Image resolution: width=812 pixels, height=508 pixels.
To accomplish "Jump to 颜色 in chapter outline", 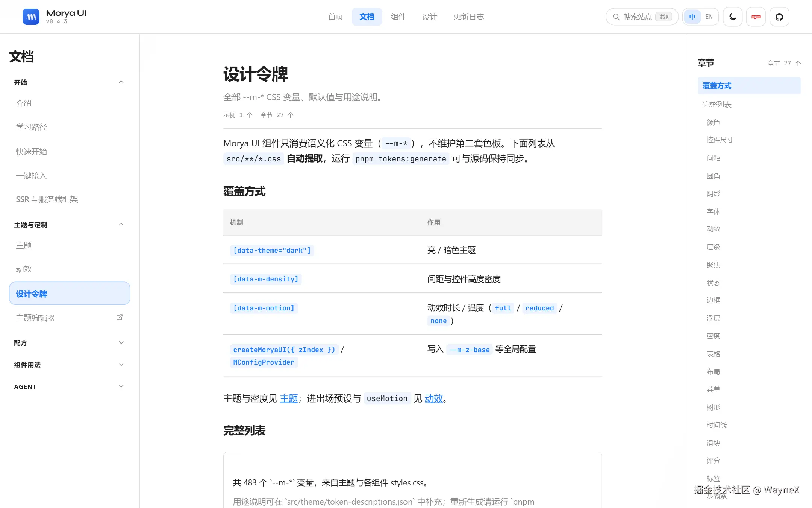I will pyautogui.click(x=713, y=122).
